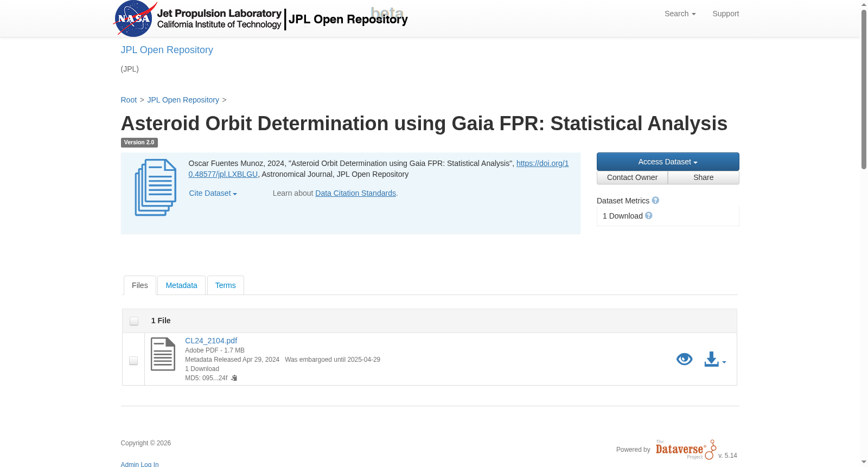Click the scrollbar up arrow
Viewport: 868px width, 467px height.
point(864,4)
